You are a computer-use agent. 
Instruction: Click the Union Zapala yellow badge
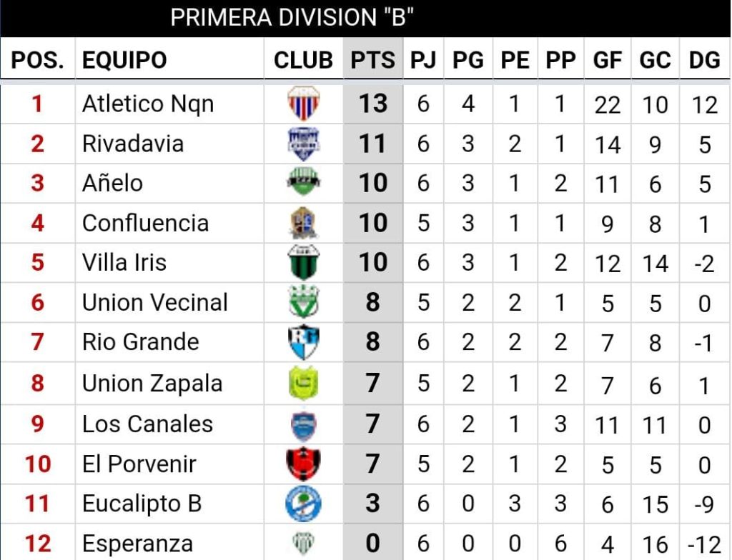pos(303,383)
